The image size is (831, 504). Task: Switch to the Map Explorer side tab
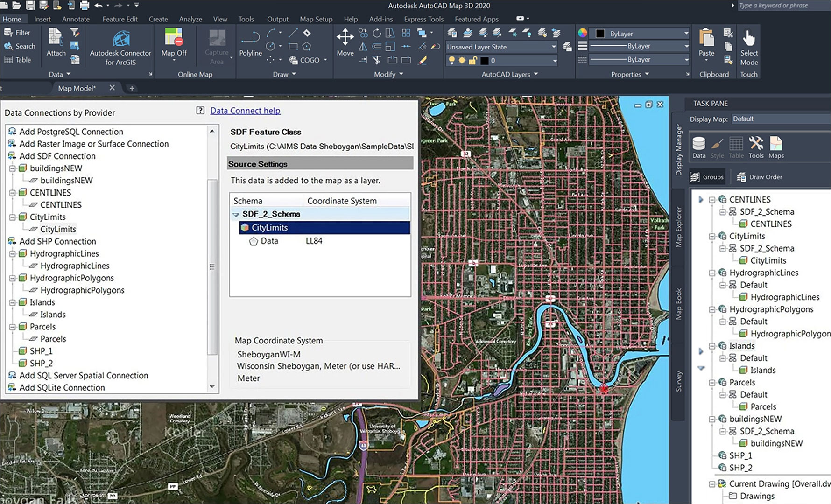tap(678, 227)
